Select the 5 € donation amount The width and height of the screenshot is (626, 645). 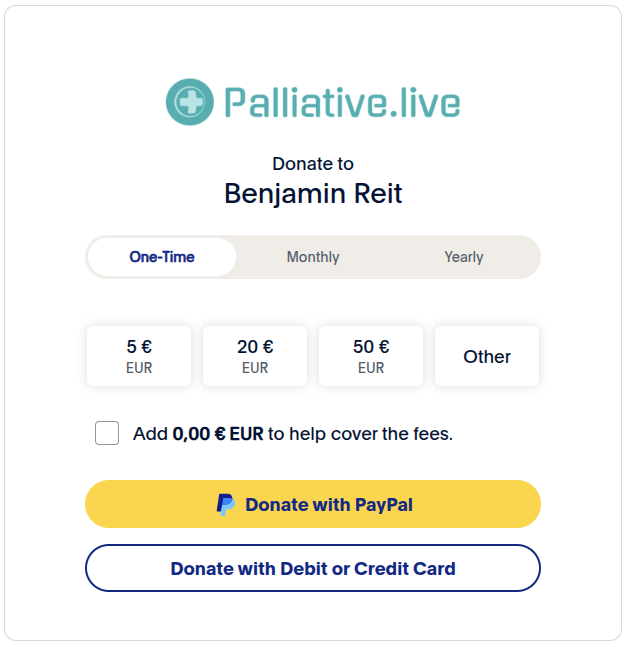[x=139, y=356]
